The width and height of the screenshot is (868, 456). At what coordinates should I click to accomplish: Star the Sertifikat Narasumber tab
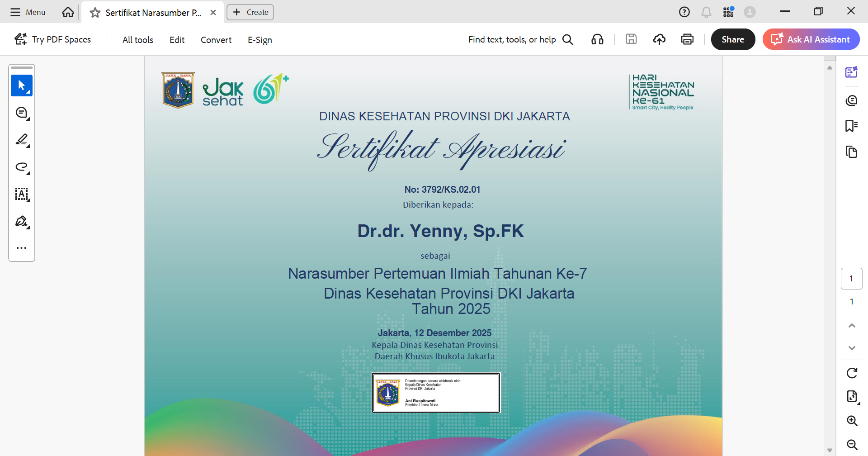95,13
